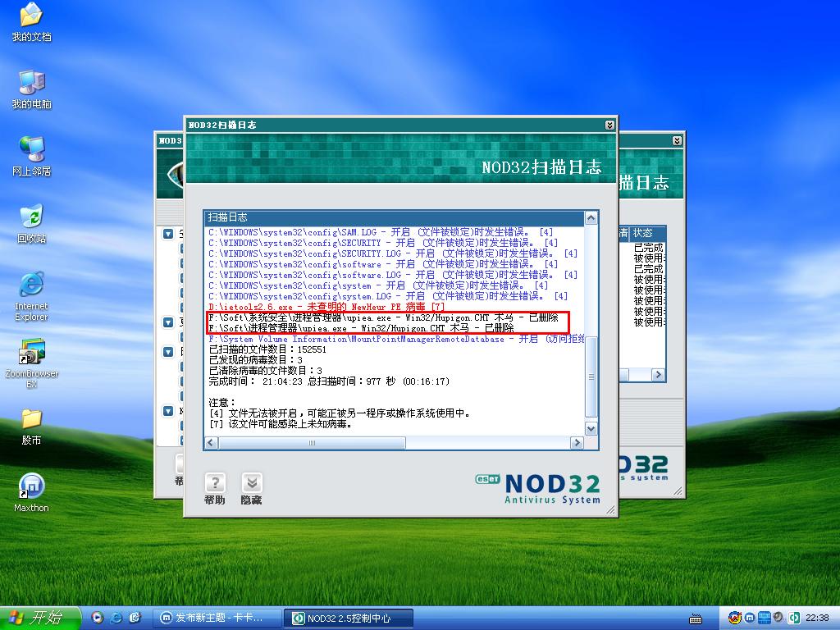Click the taskbar clock showing 22:38
This screenshot has height=630, width=840.
pyautogui.click(x=817, y=618)
